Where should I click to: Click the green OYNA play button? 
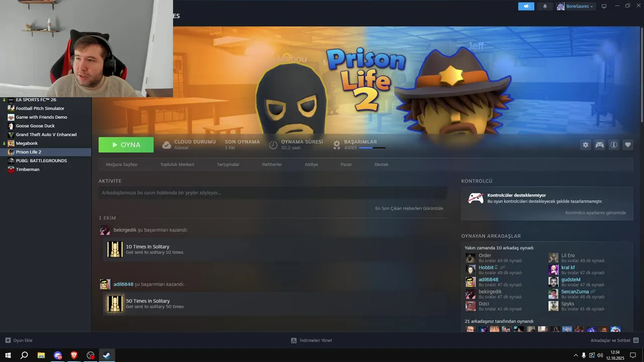[126, 145]
